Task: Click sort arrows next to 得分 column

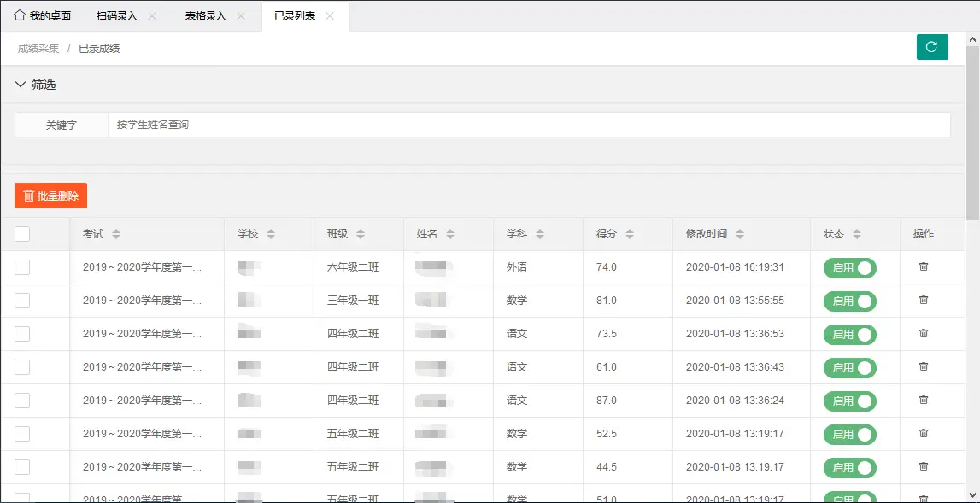Action: (629, 233)
